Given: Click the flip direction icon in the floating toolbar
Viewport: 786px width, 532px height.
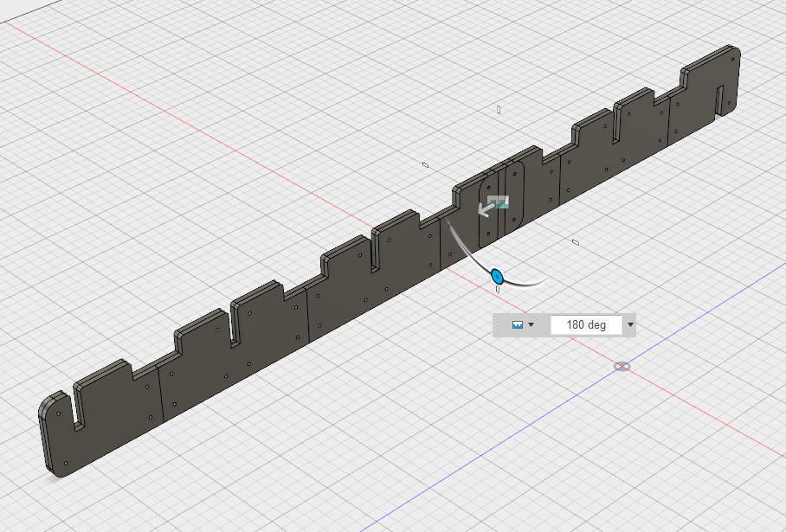Looking at the screenshot, I should pos(517,324).
